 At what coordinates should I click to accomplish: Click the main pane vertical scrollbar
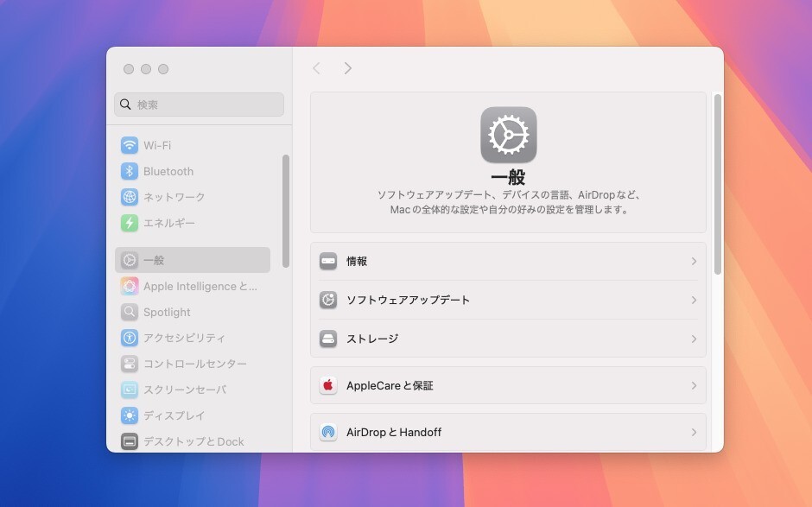coord(718,184)
